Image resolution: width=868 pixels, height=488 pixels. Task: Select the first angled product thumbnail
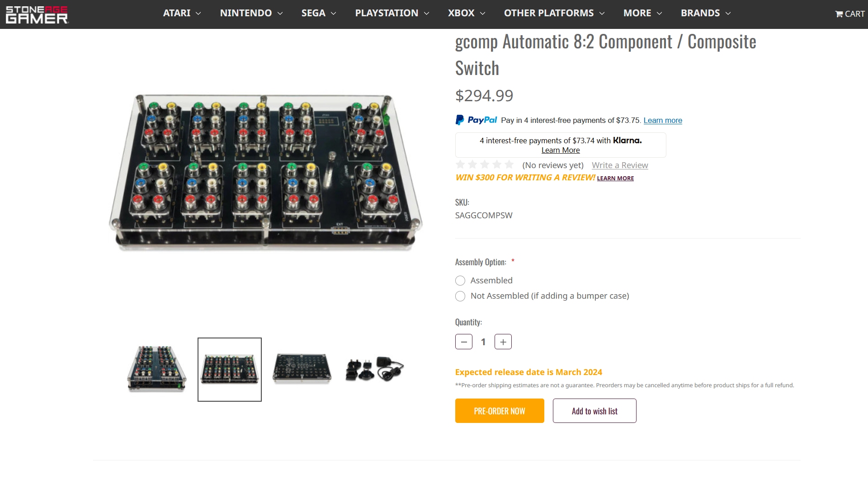tap(157, 369)
